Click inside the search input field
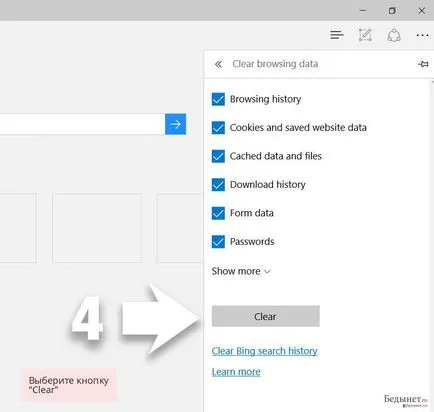This screenshot has height=412, width=434. click(82, 124)
